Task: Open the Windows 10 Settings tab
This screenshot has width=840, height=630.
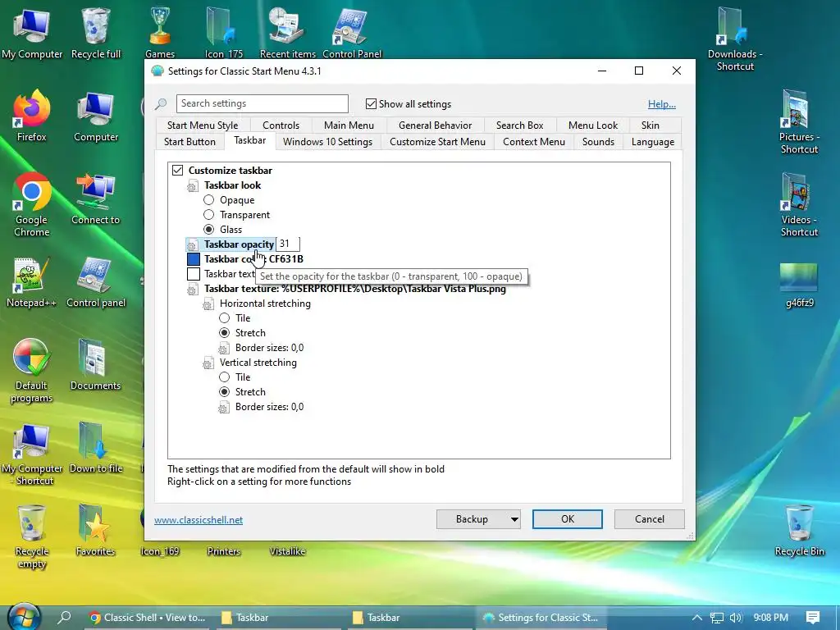Action: pyautogui.click(x=327, y=142)
